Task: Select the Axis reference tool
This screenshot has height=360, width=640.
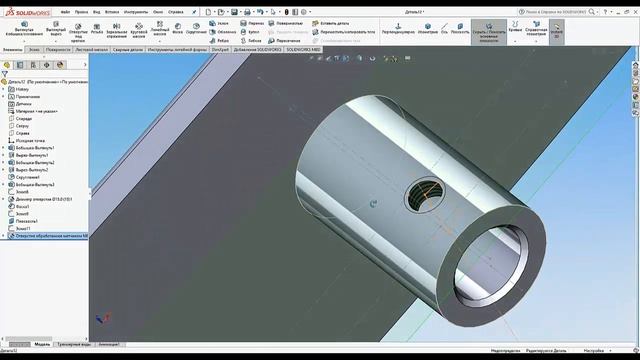Action: click(x=444, y=29)
